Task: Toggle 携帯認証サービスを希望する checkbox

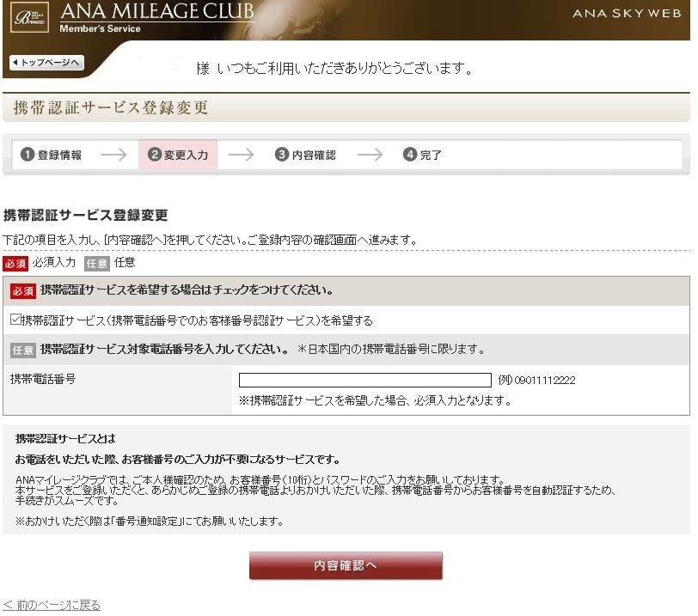Action: coord(15,320)
